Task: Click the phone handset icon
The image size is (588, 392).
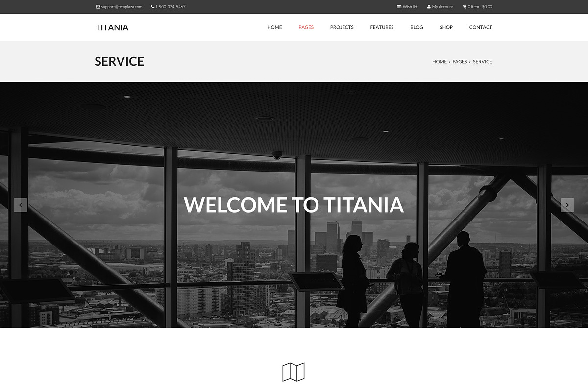Action: pos(152,7)
